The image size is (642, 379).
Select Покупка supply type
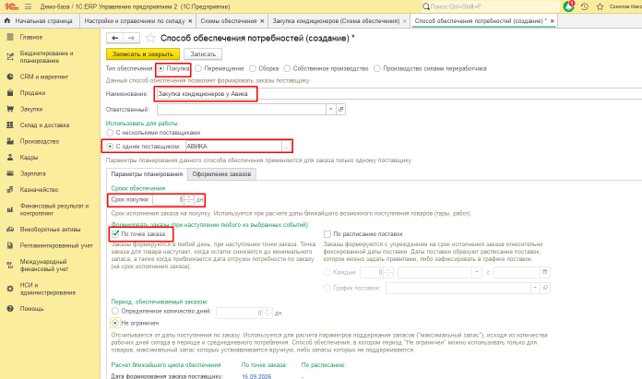click(161, 68)
